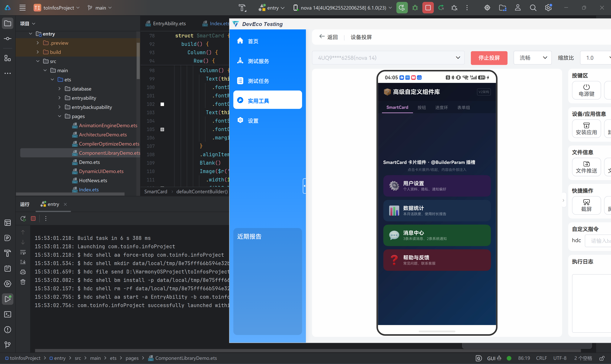Open Demo.ets in the project tree
Screen dimensions: 611x364
point(89,162)
